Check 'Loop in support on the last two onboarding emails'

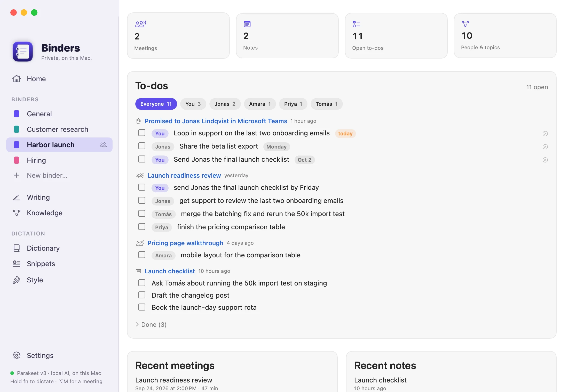(x=142, y=133)
